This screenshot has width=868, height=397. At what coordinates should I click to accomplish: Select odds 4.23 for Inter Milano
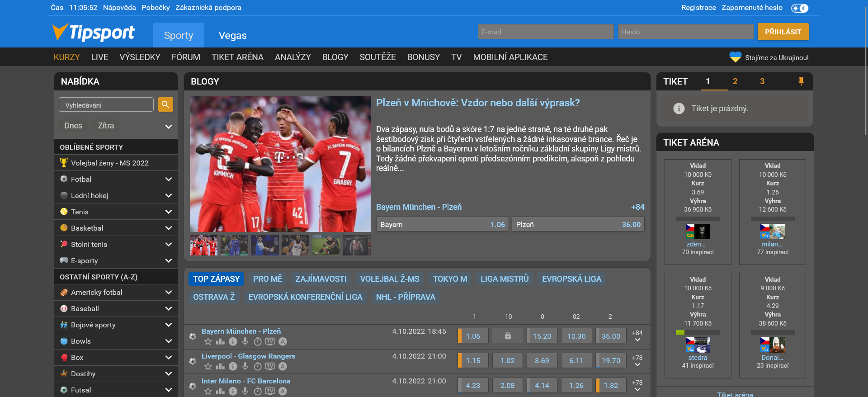[473, 385]
